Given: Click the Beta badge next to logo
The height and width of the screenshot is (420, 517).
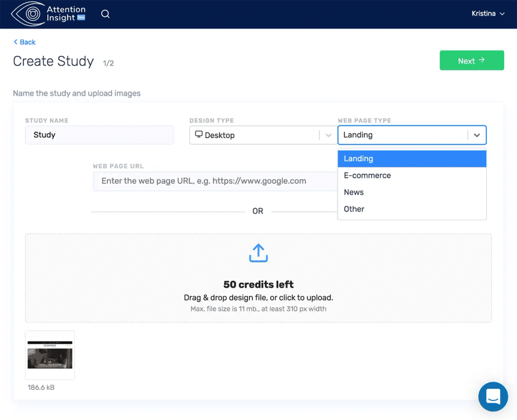Looking at the screenshot, I should (x=81, y=17).
